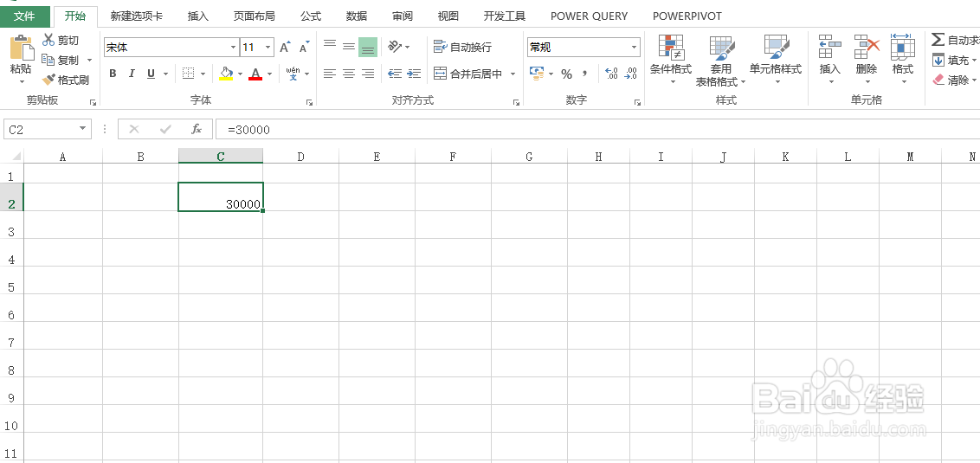Click the Cut scissors icon
The image size is (980, 463).
point(48,40)
